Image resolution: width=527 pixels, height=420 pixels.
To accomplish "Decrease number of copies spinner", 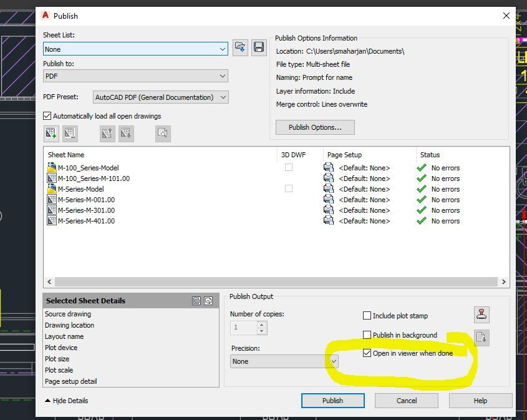I will click(262, 331).
